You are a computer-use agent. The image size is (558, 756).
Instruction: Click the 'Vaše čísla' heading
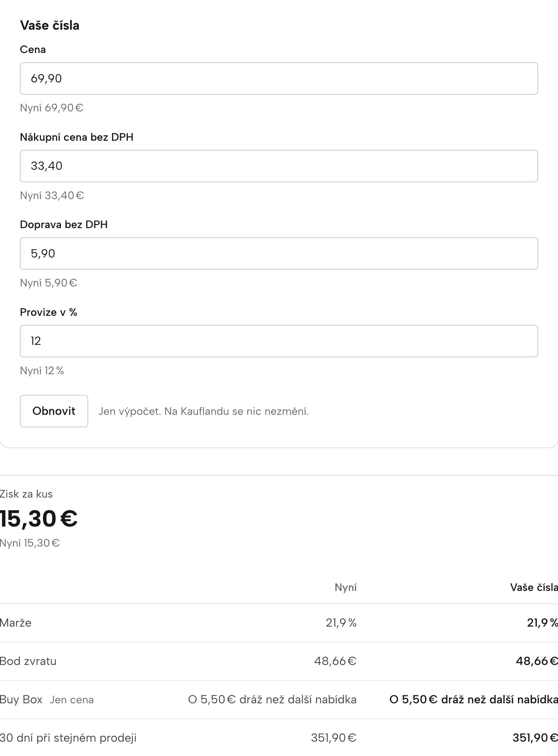pos(50,25)
